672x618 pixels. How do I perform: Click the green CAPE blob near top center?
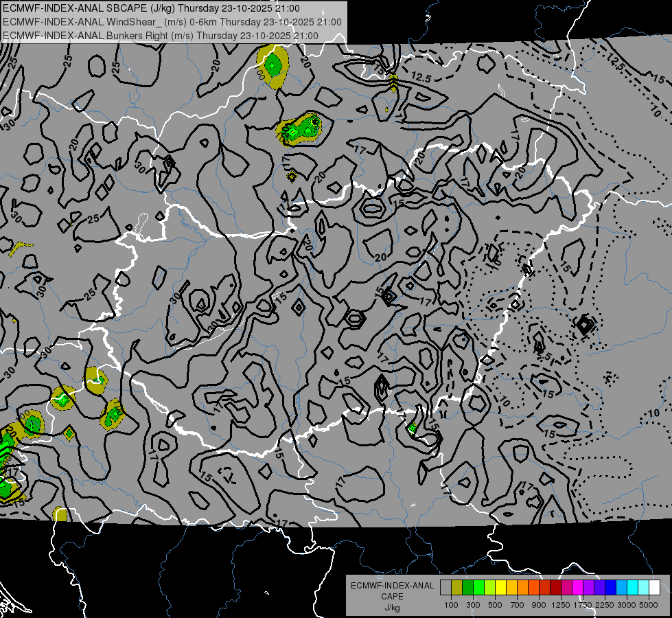tap(299, 128)
